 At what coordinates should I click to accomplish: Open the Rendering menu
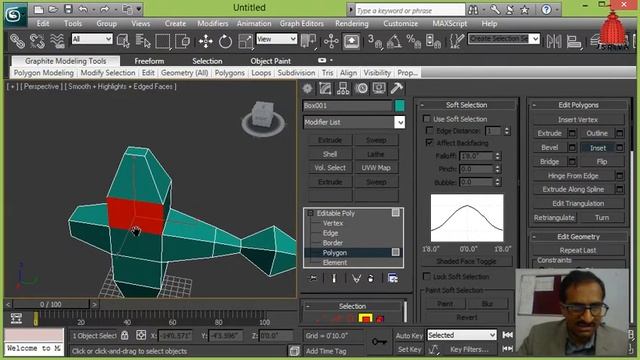click(x=351, y=24)
